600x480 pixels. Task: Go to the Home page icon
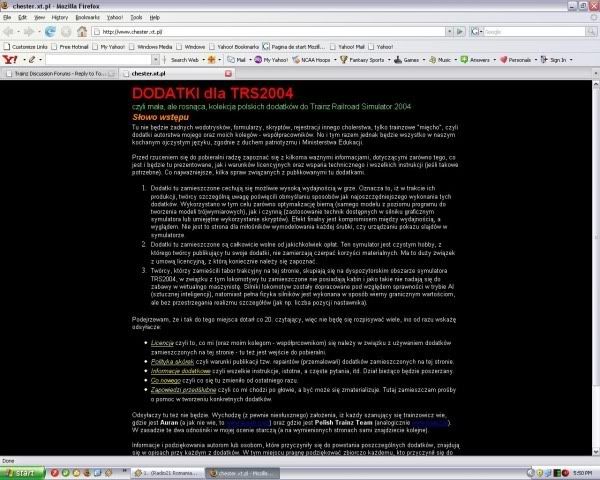pos(82,31)
